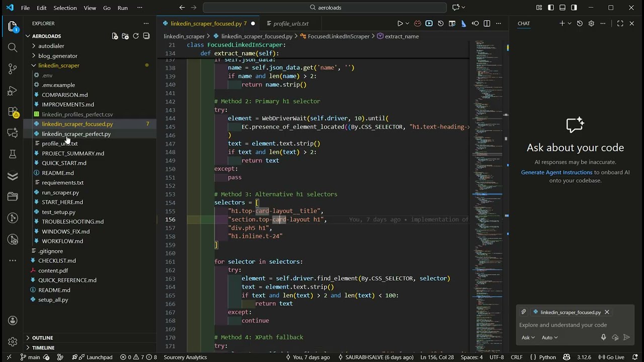The height and width of the screenshot is (362, 644).
Task: Click the aeroloads command center search
Action: 325,8
